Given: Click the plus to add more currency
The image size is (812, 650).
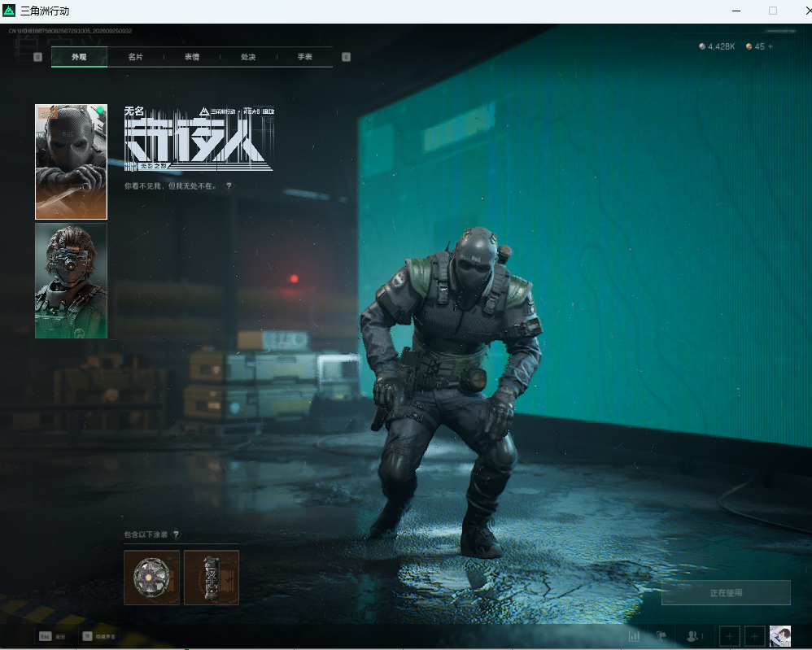Looking at the screenshot, I should (771, 46).
